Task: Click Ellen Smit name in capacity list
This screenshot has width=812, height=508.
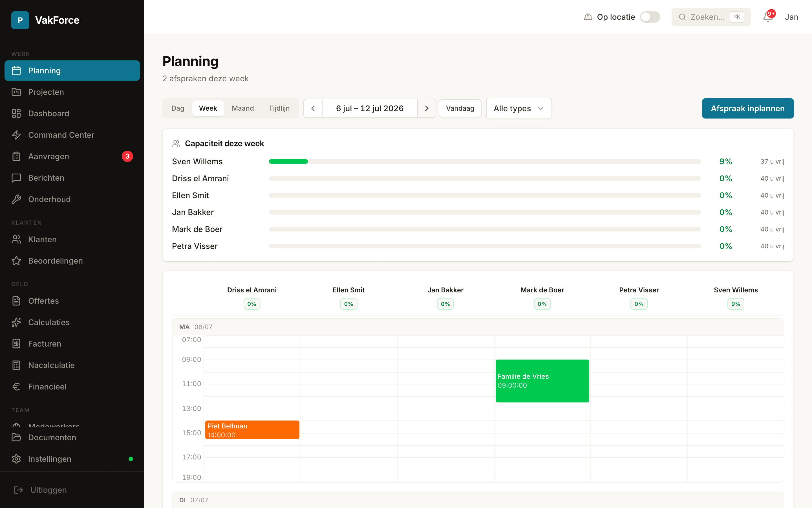Action: click(190, 196)
